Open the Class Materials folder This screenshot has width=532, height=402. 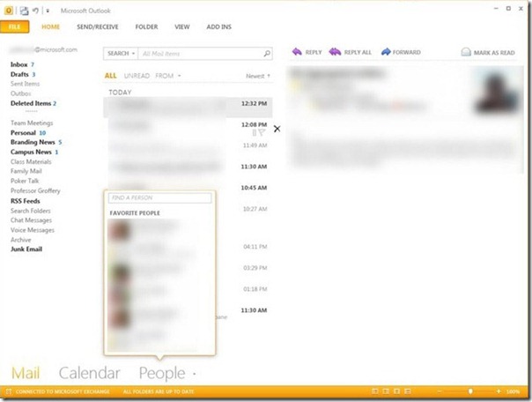31,161
